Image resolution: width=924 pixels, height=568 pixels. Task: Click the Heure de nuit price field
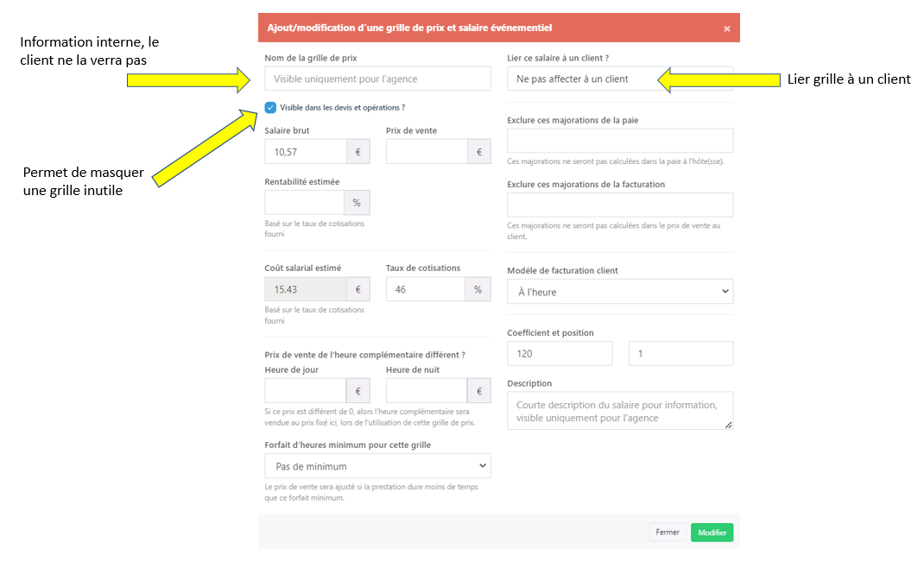(426, 391)
